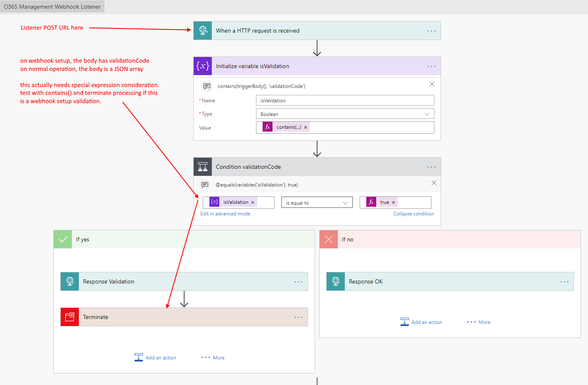Click the Initialize variable curly-brace icon

(x=203, y=66)
